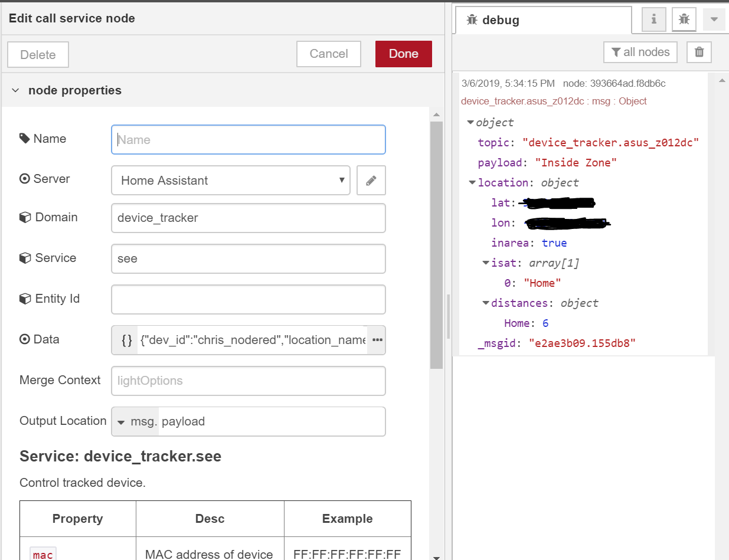Open the pencil edit icon beside Home Assistant server
Image resolution: width=729 pixels, height=560 pixels.
click(x=371, y=180)
